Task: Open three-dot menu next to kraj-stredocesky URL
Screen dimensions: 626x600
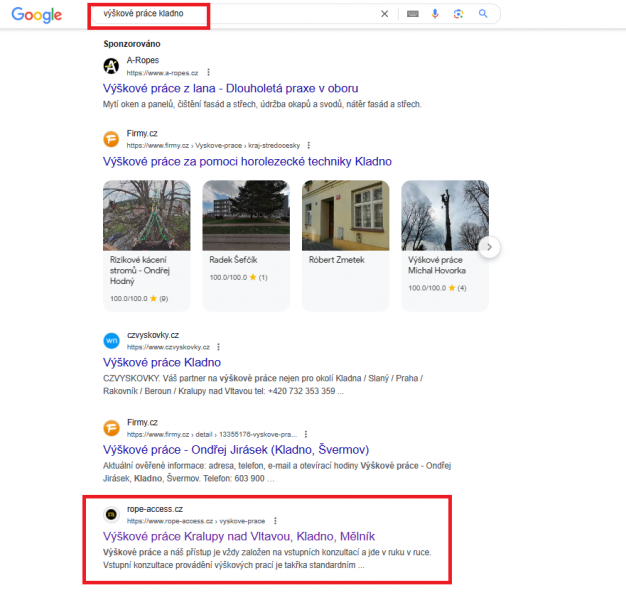Action: pyautogui.click(x=309, y=145)
